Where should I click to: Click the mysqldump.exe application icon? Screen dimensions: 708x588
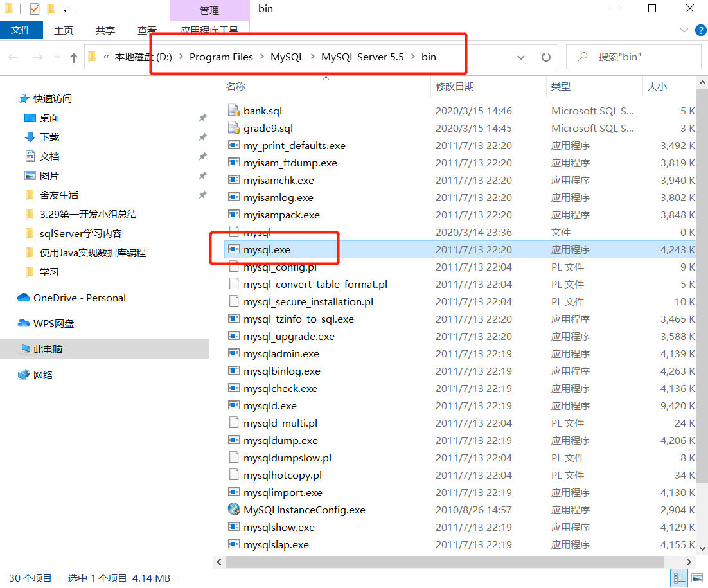tap(233, 440)
